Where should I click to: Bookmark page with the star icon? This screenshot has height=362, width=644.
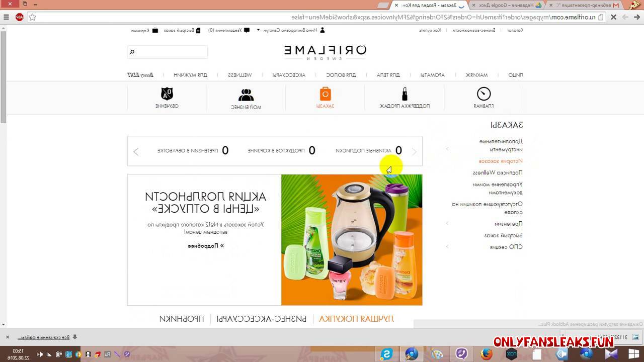32,17
